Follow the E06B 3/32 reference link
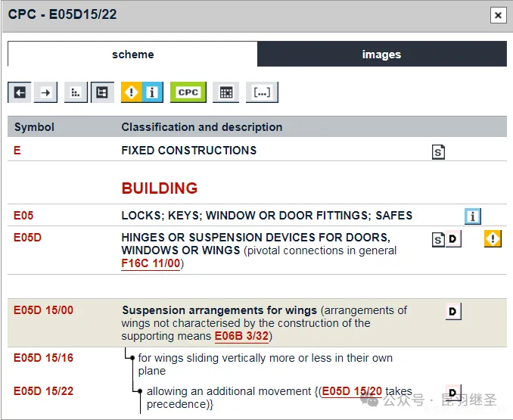Screen dimensions: 513x420 pos(241,336)
